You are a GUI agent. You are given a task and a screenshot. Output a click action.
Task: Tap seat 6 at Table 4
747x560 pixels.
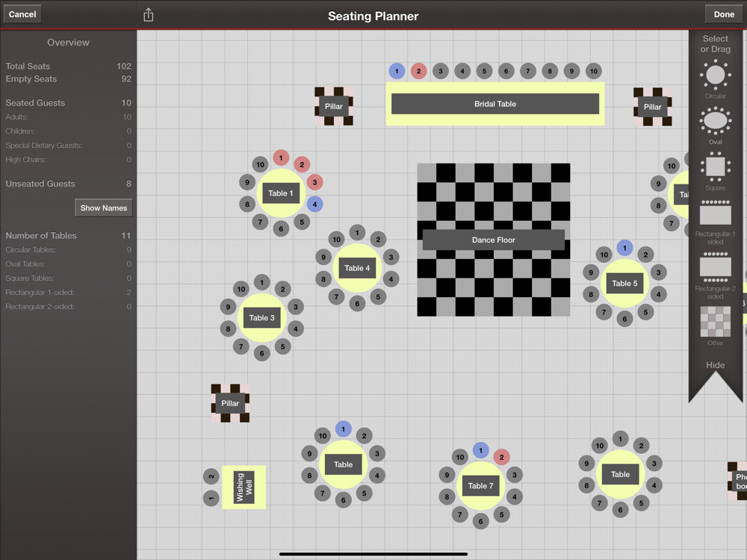(x=357, y=304)
